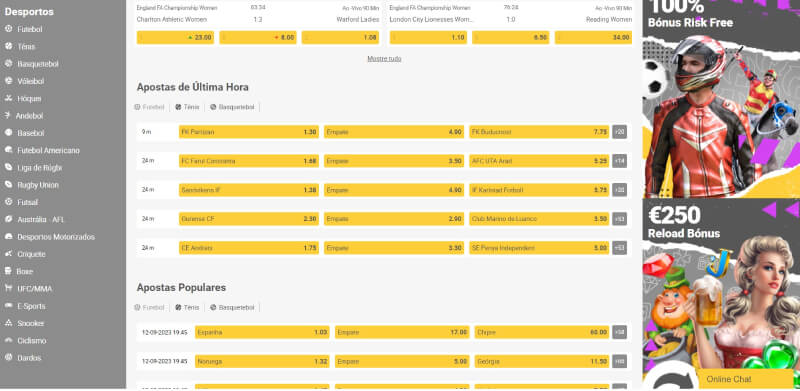Bet on Club Marino de Luanco at 3.50

(539, 219)
